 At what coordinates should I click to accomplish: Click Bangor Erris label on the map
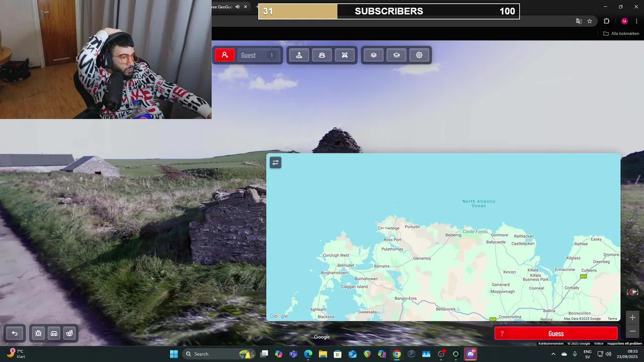tap(406, 299)
